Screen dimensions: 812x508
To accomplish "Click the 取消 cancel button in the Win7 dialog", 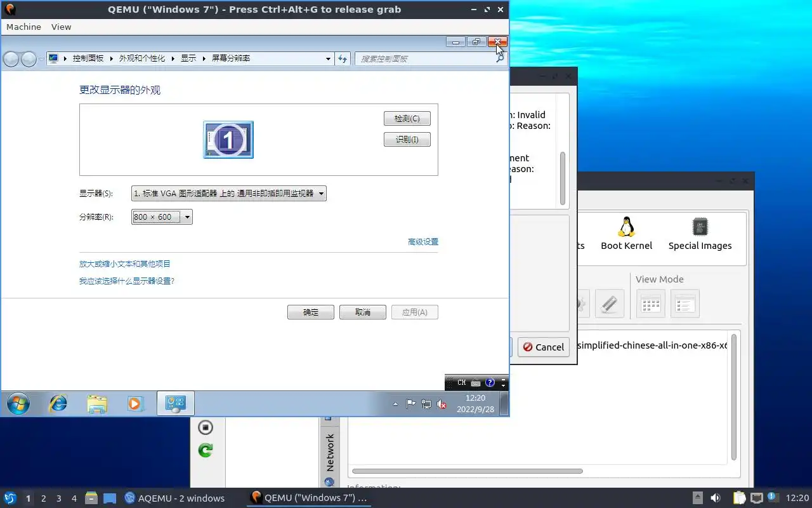I will [363, 312].
